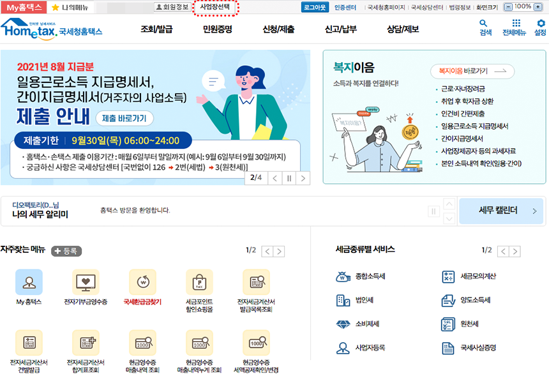Open My홈택스 red tab

24,7
